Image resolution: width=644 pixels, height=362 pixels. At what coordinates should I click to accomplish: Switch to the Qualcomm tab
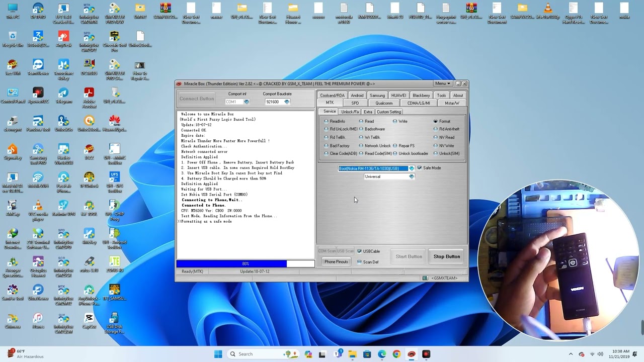384,103
